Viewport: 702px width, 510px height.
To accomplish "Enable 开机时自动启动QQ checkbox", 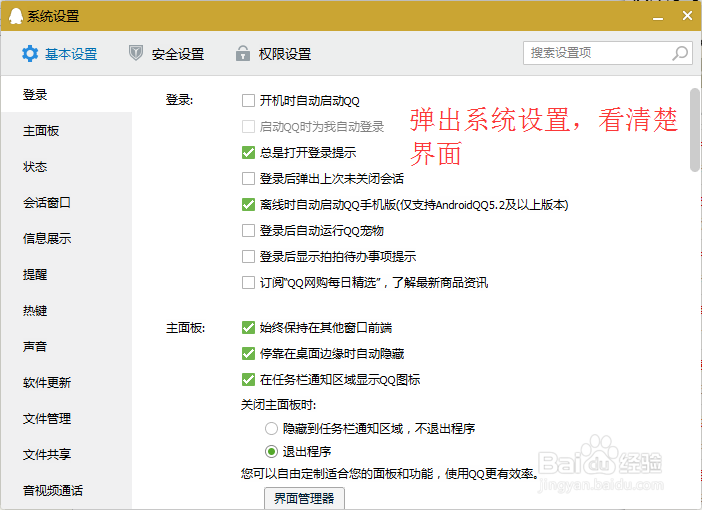I will [x=248, y=100].
